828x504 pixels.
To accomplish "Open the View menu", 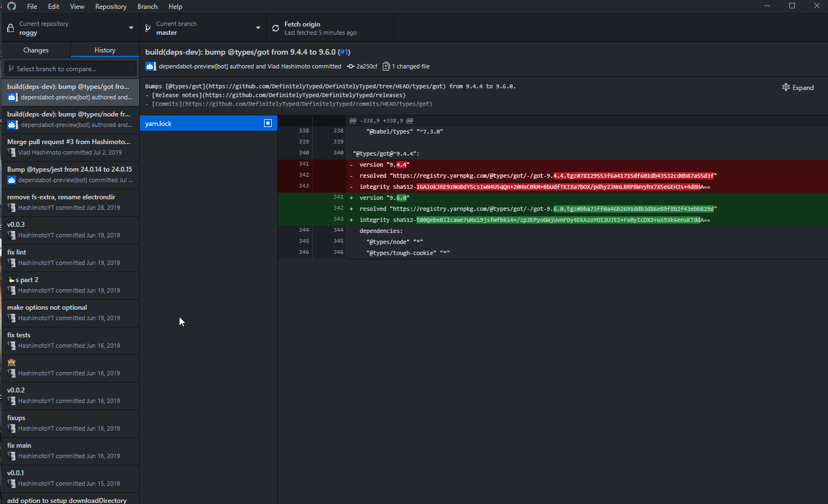I will [77, 7].
